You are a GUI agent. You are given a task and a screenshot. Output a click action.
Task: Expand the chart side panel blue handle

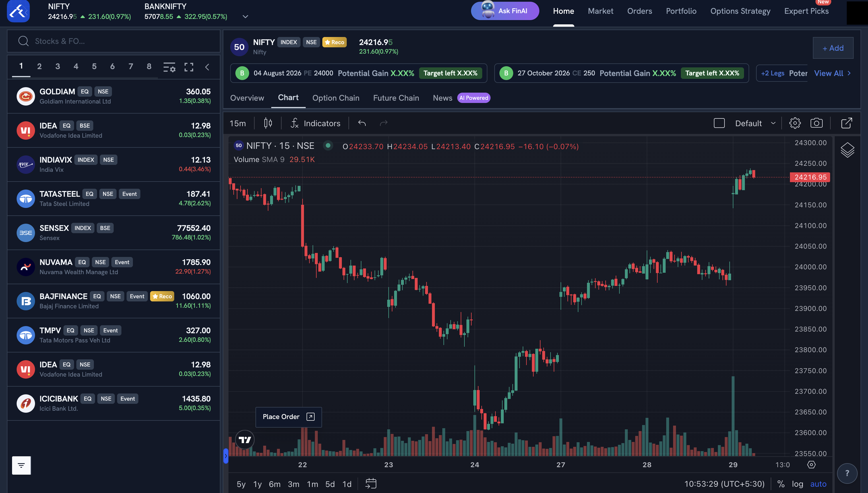pyautogui.click(x=226, y=456)
